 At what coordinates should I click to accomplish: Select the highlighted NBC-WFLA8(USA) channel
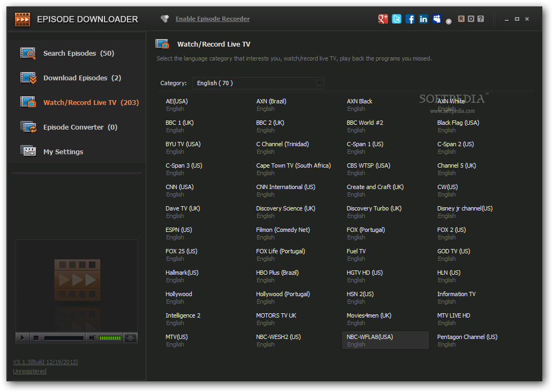[x=385, y=340]
